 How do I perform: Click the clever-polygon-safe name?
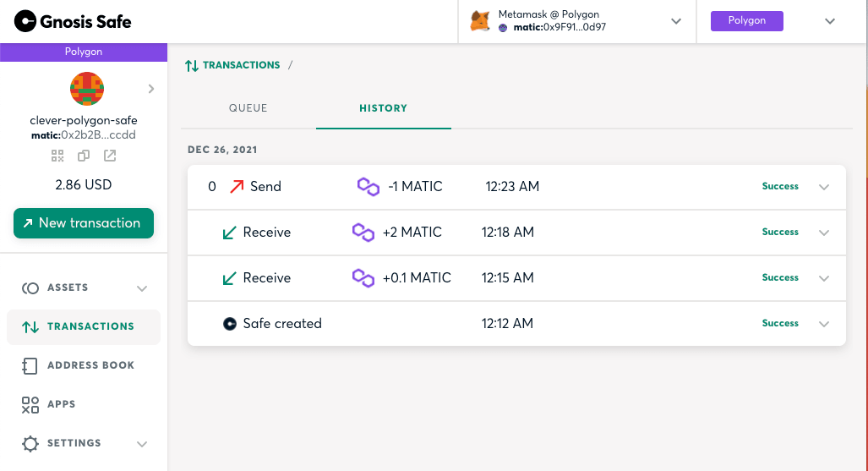[x=84, y=120]
